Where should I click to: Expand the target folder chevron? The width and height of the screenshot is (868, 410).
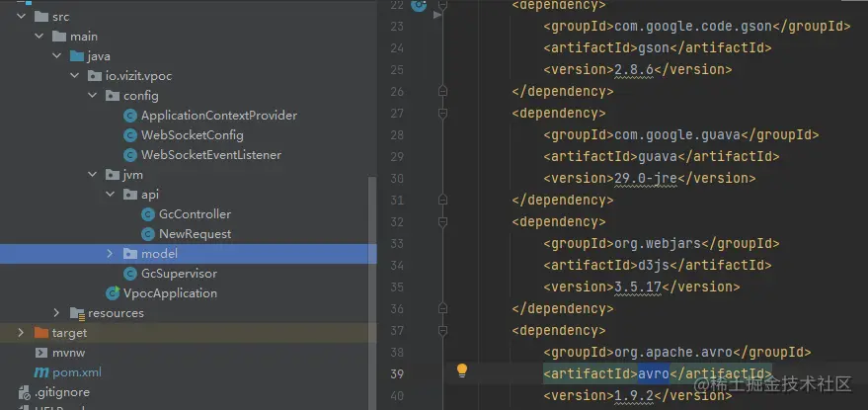(21, 333)
